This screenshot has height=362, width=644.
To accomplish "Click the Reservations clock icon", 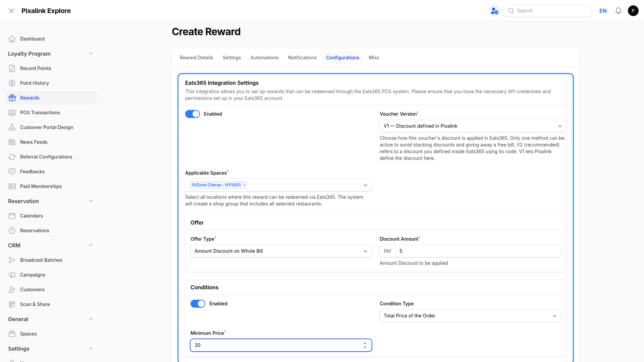I will pyautogui.click(x=12, y=231).
